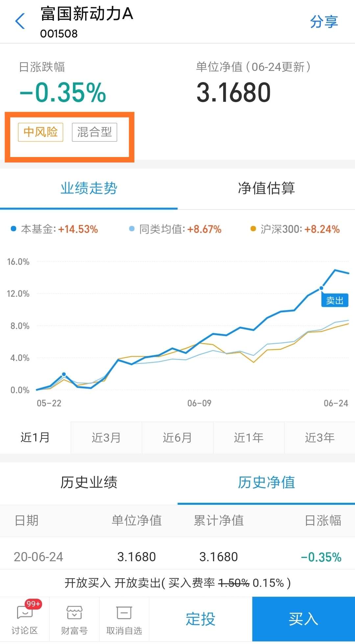Select the 近1年 time range
The height and width of the screenshot is (644, 355).
(248, 437)
